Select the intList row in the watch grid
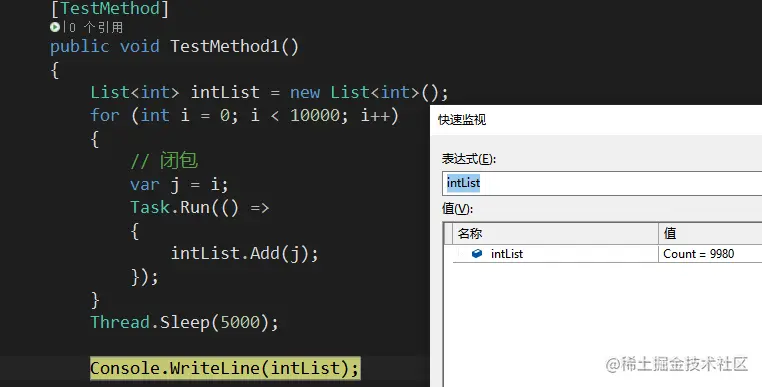 click(607, 254)
